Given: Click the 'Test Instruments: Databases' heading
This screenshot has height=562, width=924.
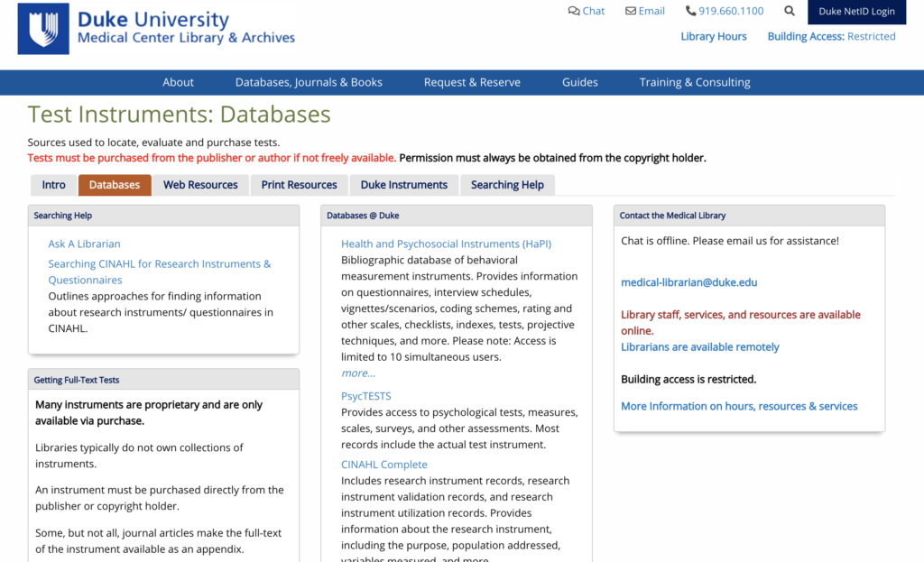Looking at the screenshot, I should point(180,115).
